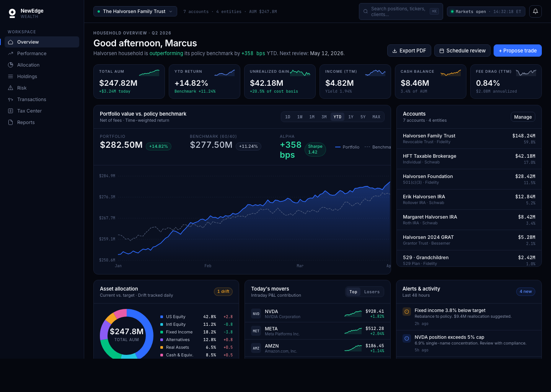Toggle the Benchmark series in chart legend
551x392 pixels.
378,147
